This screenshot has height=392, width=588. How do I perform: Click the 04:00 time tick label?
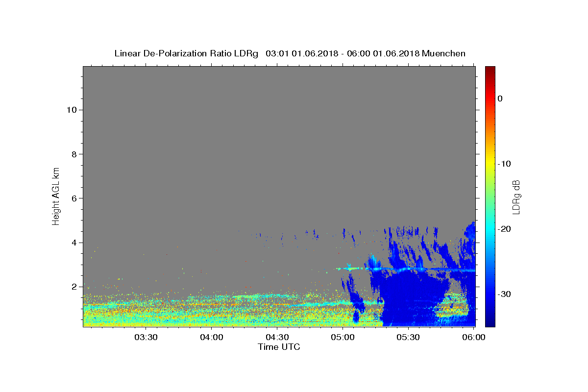pos(212,337)
